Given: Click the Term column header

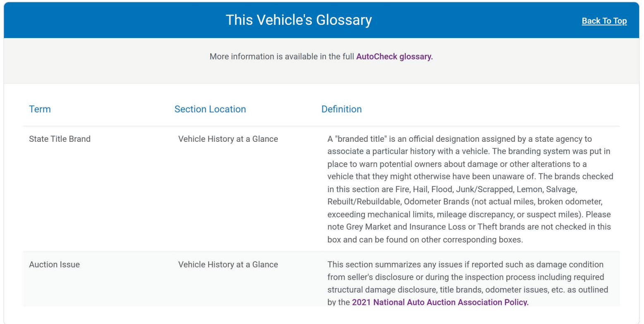Looking at the screenshot, I should [40, 109].
